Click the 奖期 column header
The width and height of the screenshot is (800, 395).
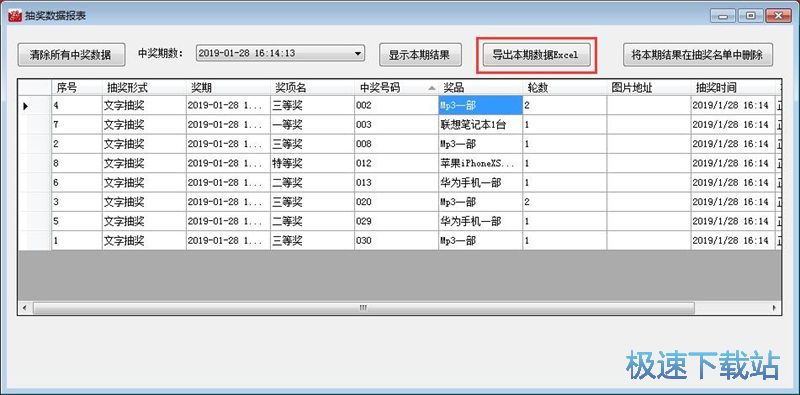tap(228, 87)
